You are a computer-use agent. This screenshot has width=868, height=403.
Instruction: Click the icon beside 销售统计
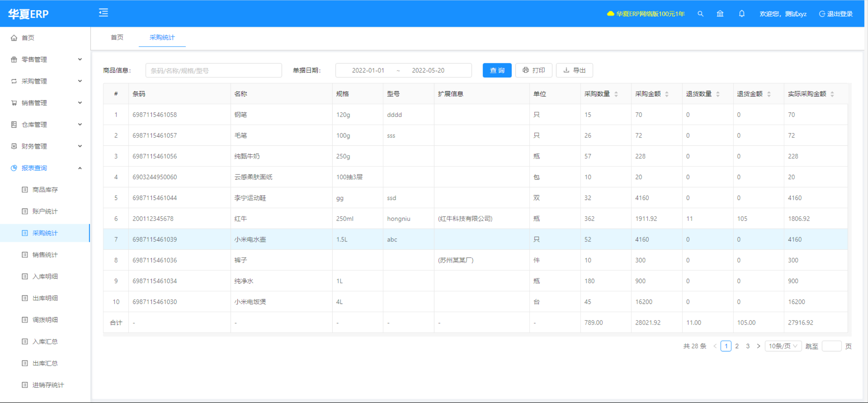(x=25, y=255)
